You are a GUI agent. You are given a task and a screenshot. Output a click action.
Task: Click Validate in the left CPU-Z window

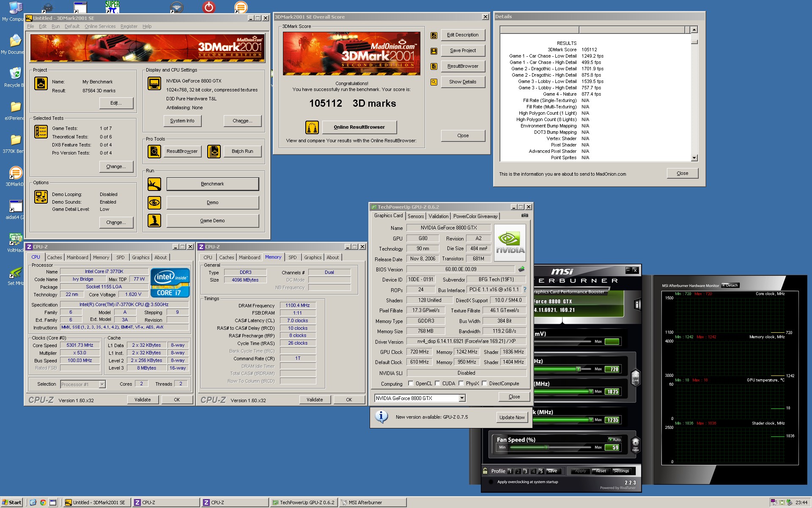(143, 400)
